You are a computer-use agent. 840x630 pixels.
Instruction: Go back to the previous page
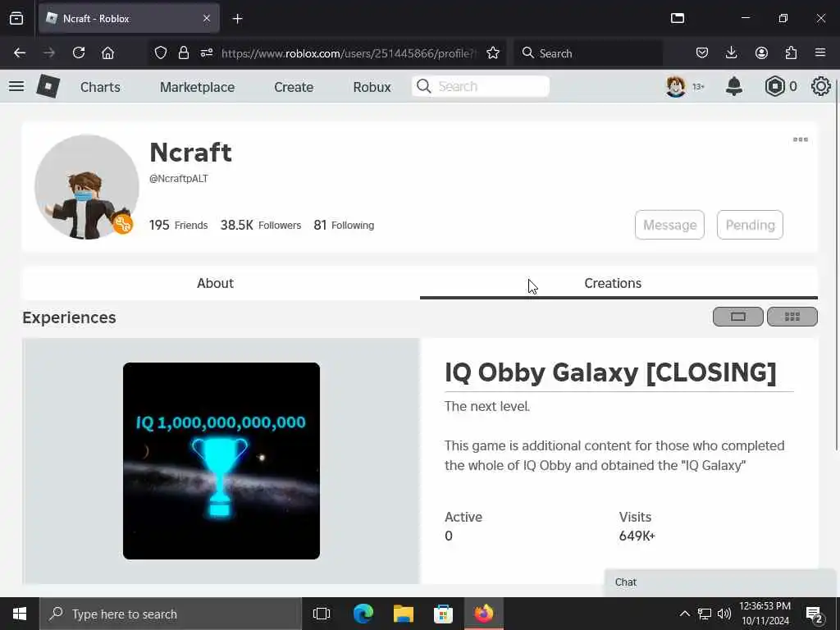click(20, 53)
